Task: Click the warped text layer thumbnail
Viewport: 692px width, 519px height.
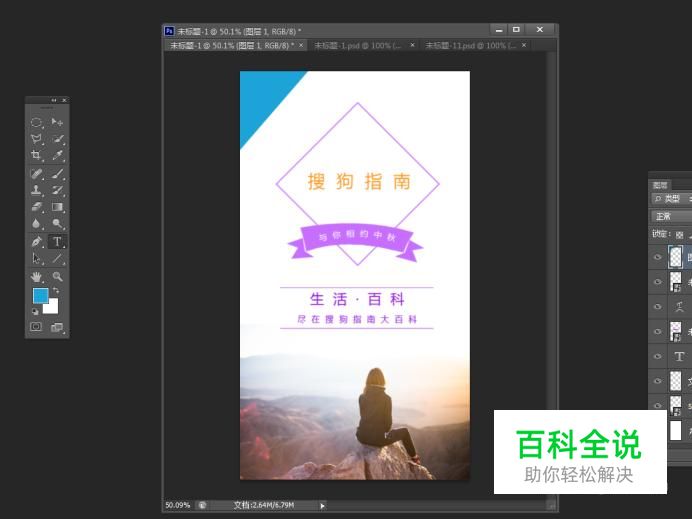Action: (x=679, y=306)
